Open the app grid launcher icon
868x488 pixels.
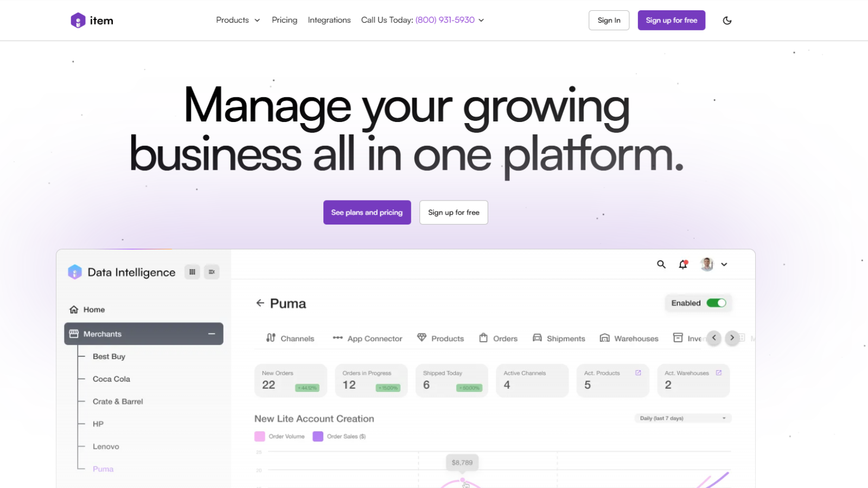(x=192, y=272)
